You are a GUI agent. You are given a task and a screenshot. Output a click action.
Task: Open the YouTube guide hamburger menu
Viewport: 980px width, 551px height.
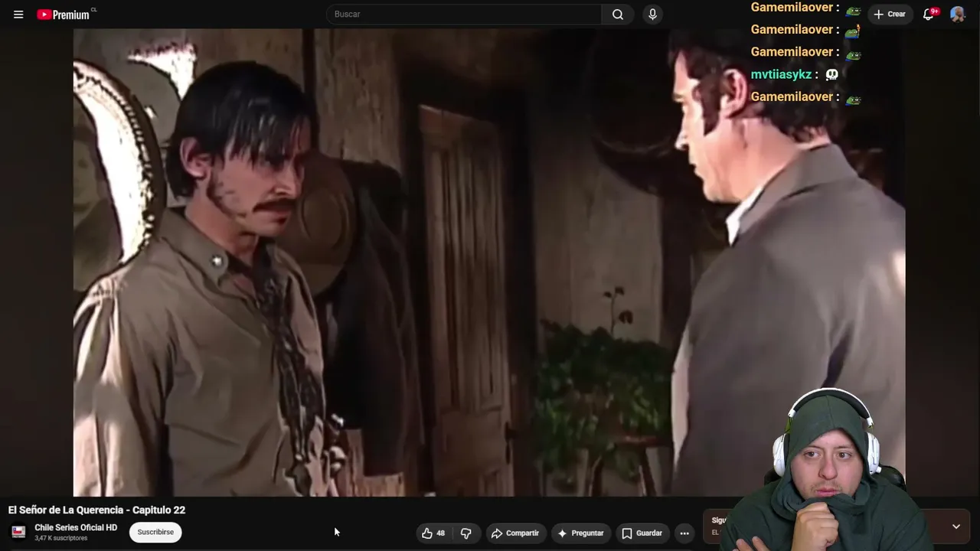(x=18, y=14)
